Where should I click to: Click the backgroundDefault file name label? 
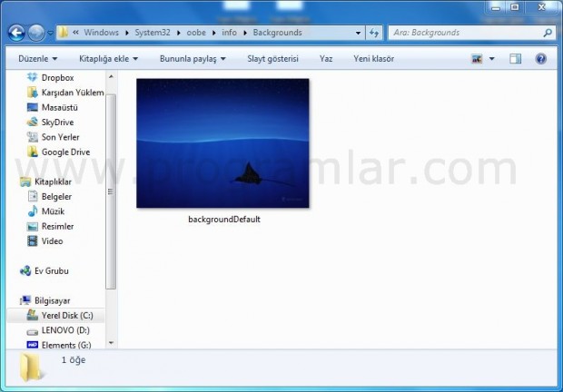[x=224, y=219]
